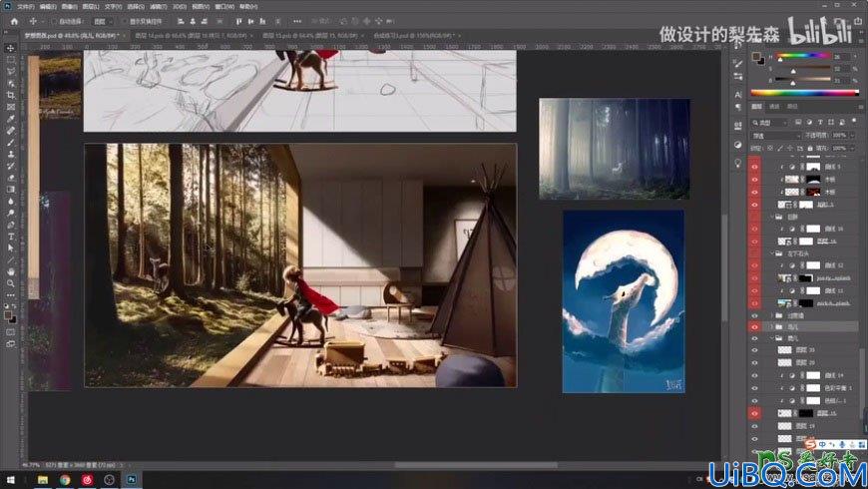Select the Hand tool
868x489 pixels.
(11, 271)
